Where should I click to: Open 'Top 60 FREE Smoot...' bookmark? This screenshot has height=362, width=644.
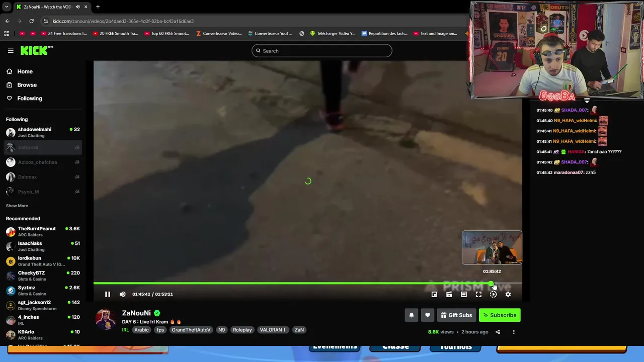coord(167,34)
